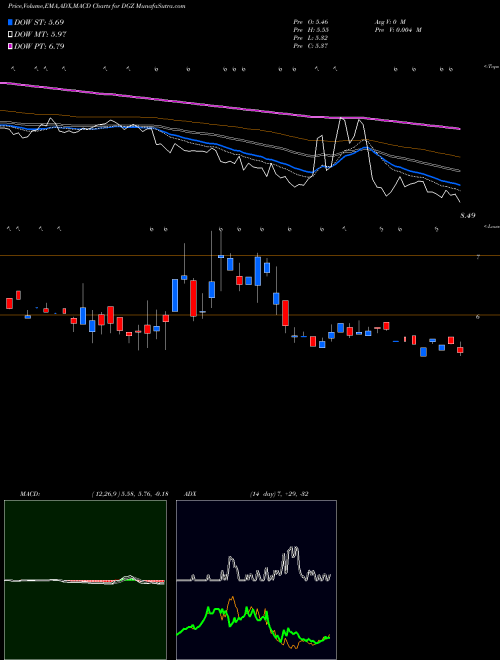
Task: Click the price axis label 7
Action: (478, 257)
